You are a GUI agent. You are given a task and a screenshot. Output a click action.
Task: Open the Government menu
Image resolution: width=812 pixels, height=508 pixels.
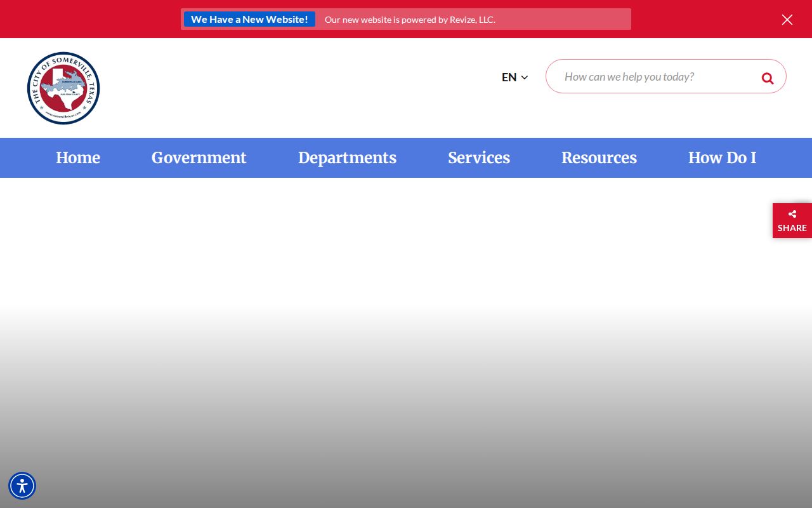(199, 158)
